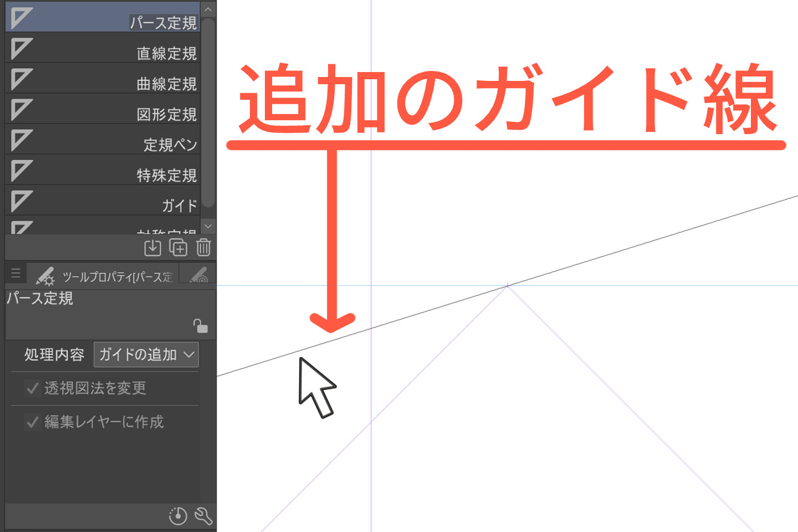Click the sub tool list scroll up arrow
The image size is (798, 532).
[208, 9]
